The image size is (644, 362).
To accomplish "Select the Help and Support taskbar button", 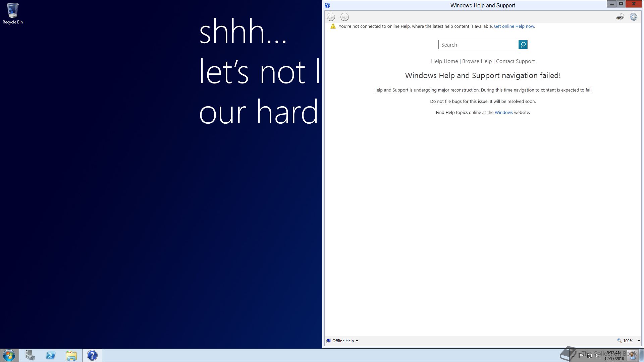I will coord(92,355).
